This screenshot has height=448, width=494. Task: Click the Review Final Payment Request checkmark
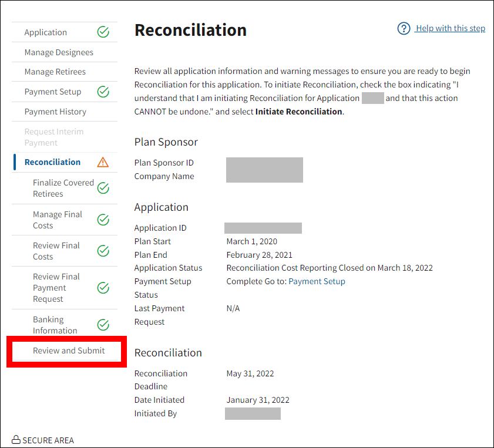(103, 288)
